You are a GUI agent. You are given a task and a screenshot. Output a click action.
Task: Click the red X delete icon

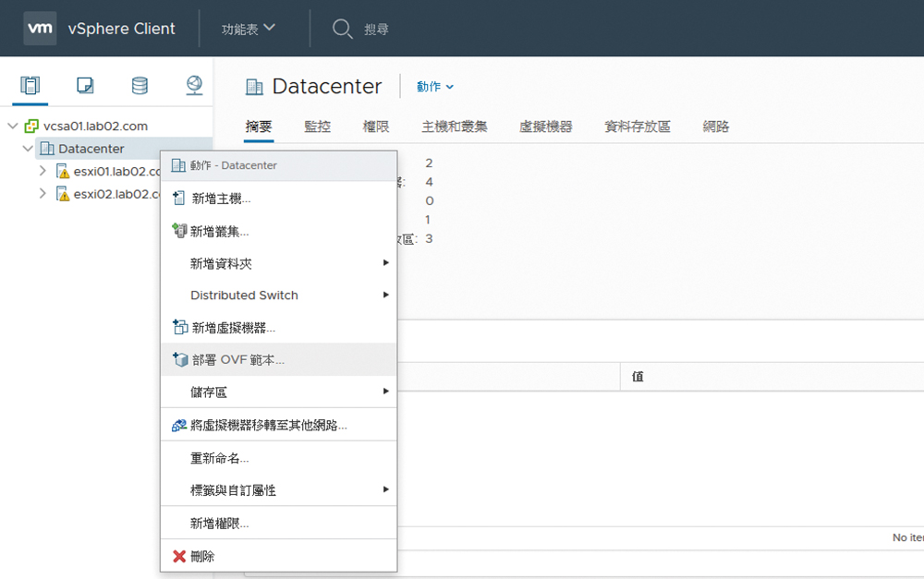[x=179, y=556]
